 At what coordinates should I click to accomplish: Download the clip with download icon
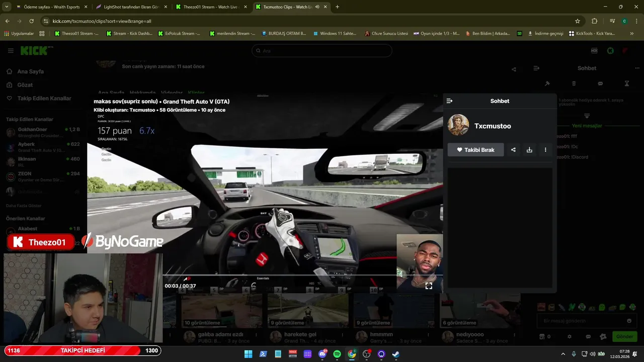529,150
